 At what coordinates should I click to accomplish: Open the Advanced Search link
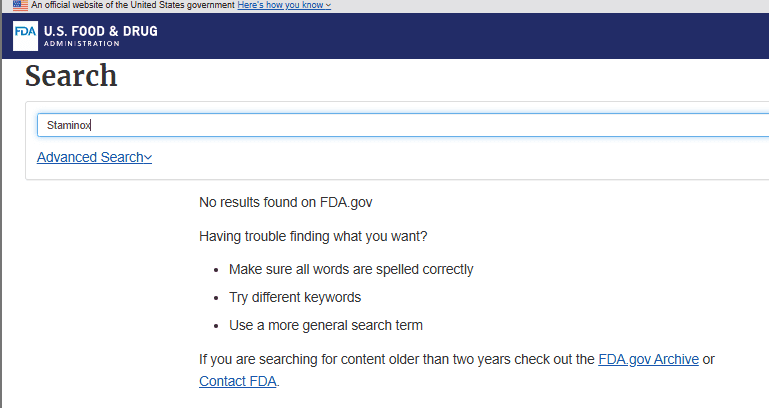pos(90,157)
